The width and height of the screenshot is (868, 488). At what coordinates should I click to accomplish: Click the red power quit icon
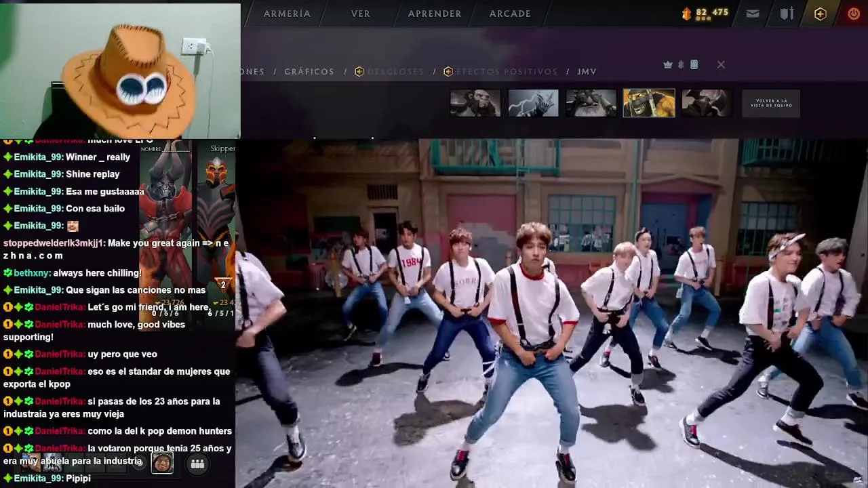pos(854,14)
